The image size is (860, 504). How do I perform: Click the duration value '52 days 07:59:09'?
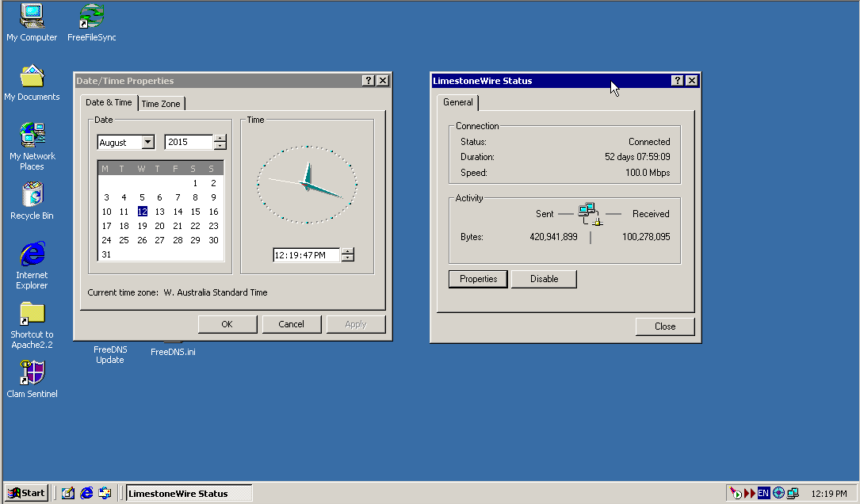pos(637,157)
